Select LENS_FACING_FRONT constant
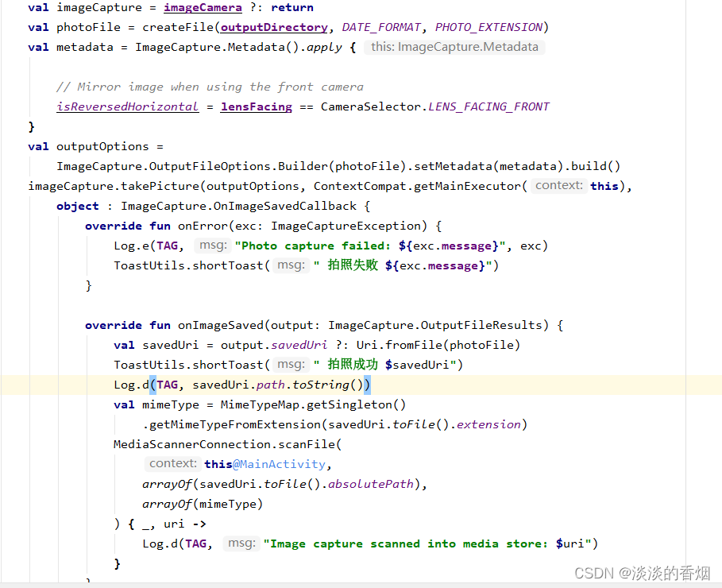The image size is (722, 588). (488, 107)
